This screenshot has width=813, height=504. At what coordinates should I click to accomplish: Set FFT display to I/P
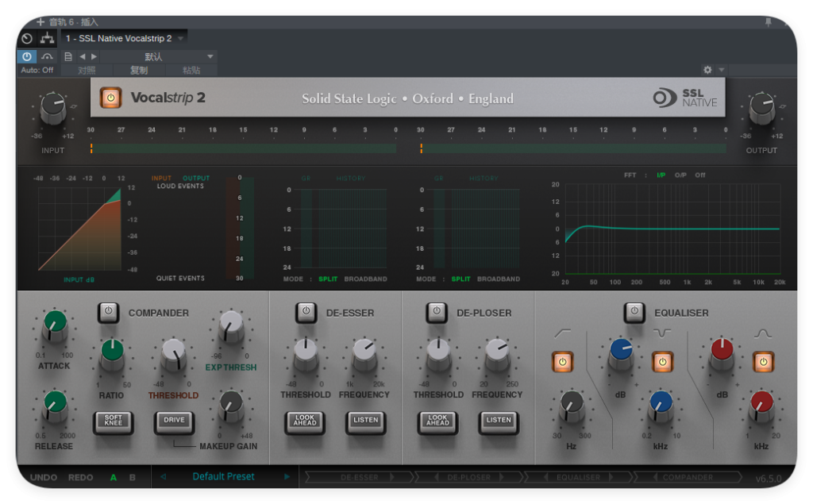661,175
